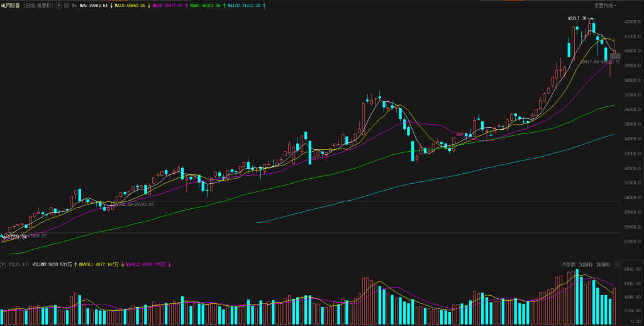Click the MA indicator name label

[74, 6]
